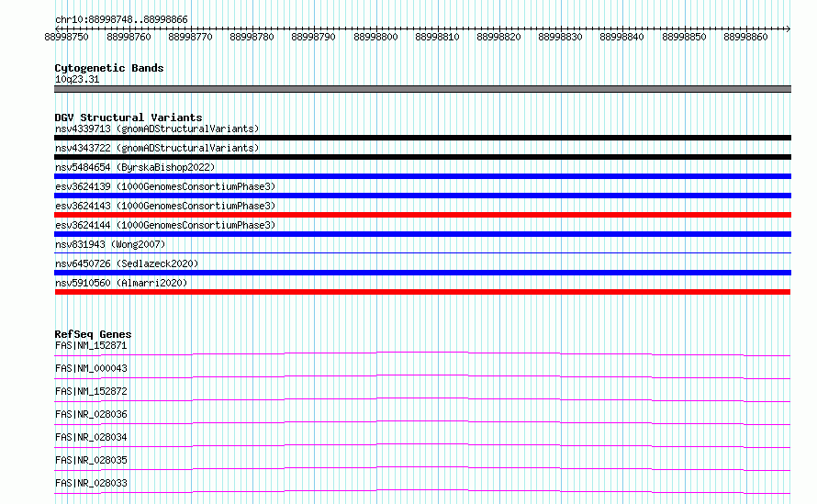
Task: Click the 88998800 ruler position label
Action: (375, 37)
